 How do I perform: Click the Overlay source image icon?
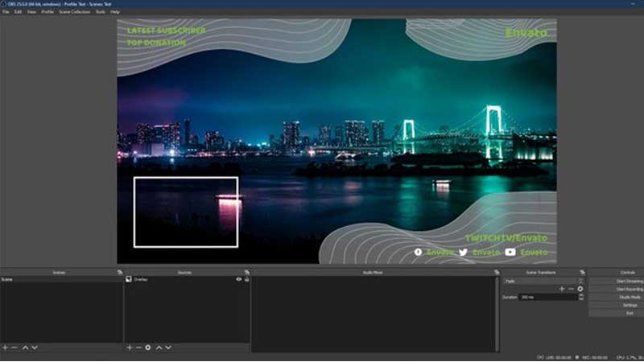[x=129, y=279]
